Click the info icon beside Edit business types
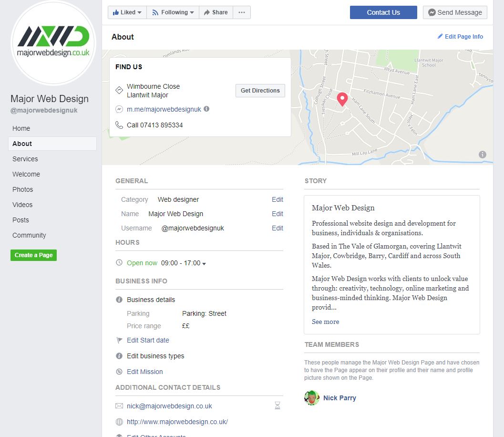 click(119, 356)
